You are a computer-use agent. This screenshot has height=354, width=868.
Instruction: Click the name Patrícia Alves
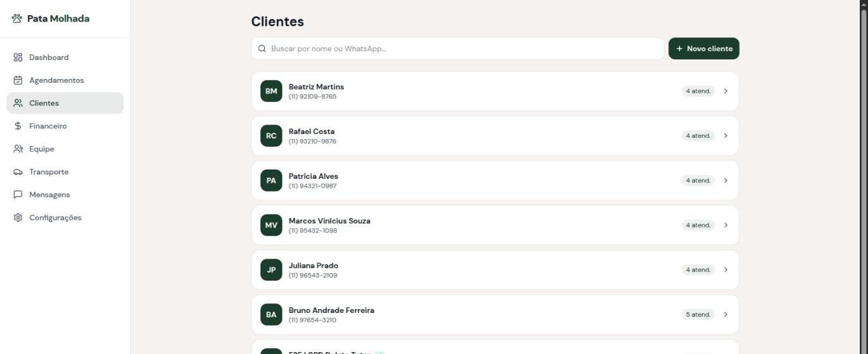(x=314, y=176)
